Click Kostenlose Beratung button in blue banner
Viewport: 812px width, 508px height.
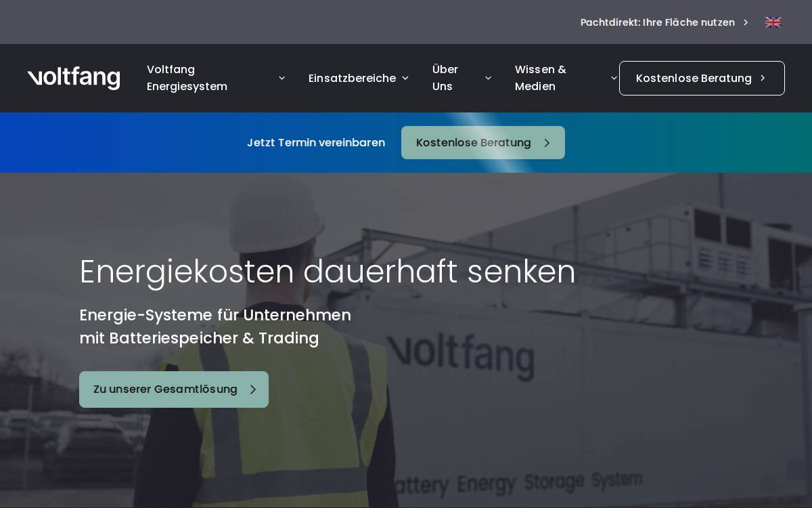tap(483, 142)
